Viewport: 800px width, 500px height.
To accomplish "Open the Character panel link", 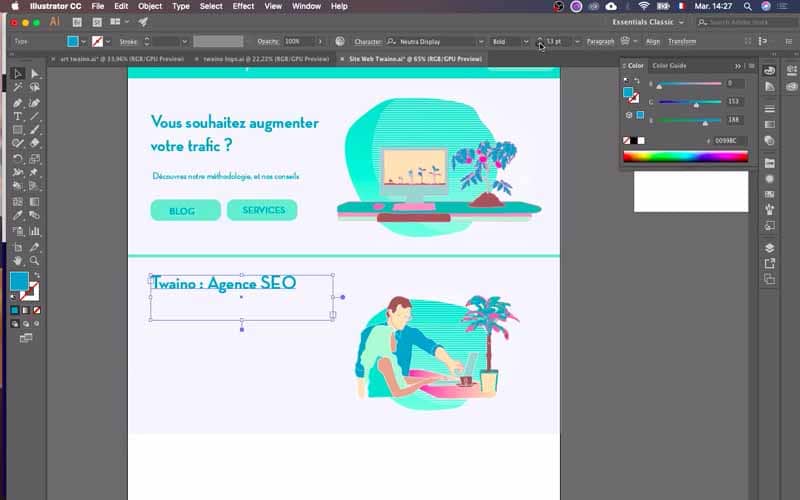I will click(x=367, y=42).
